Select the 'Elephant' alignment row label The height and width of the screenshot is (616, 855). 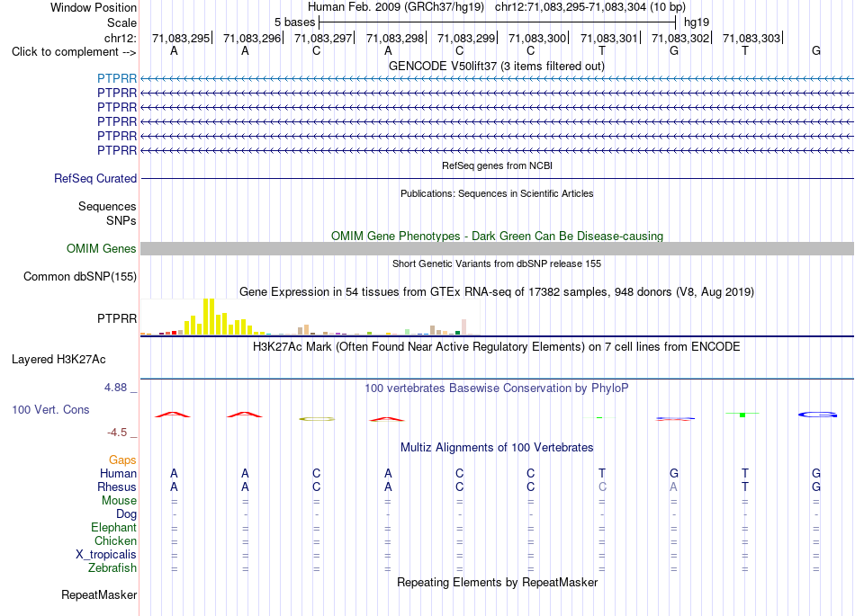(113, 527)
